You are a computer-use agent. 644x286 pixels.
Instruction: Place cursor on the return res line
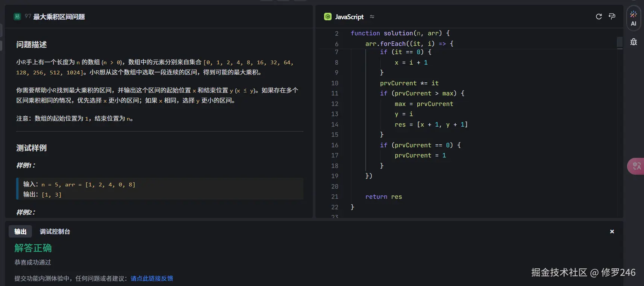pyautogui.click(x=383, y=197)
